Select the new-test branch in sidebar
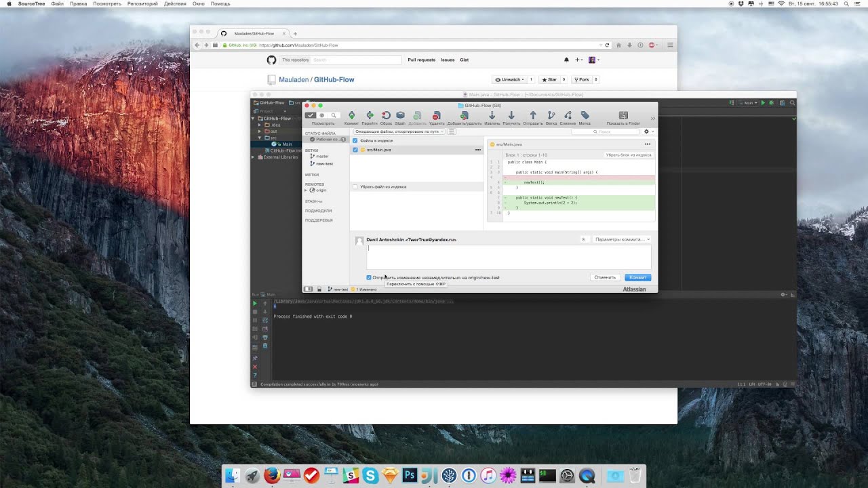The height and width of the screenshot is (488, 868). (x=324, y=163)
